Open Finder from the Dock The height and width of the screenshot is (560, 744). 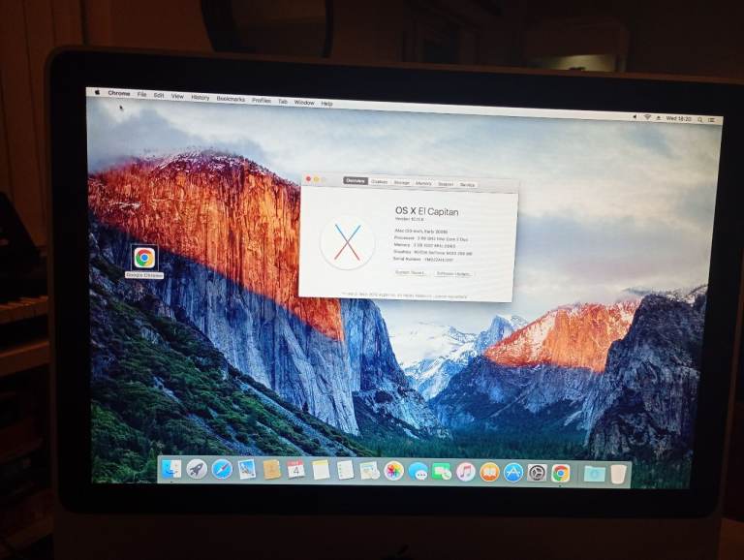171,469
